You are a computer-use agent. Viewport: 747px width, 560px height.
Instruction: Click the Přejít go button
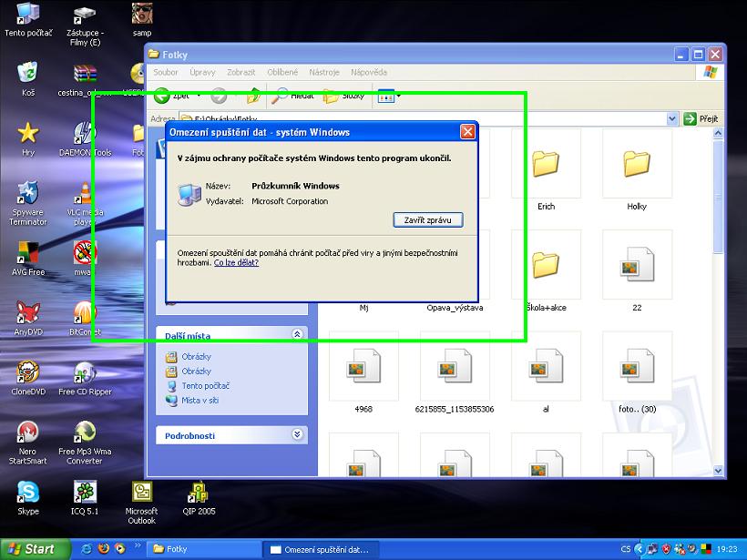(x=701, y=118)
